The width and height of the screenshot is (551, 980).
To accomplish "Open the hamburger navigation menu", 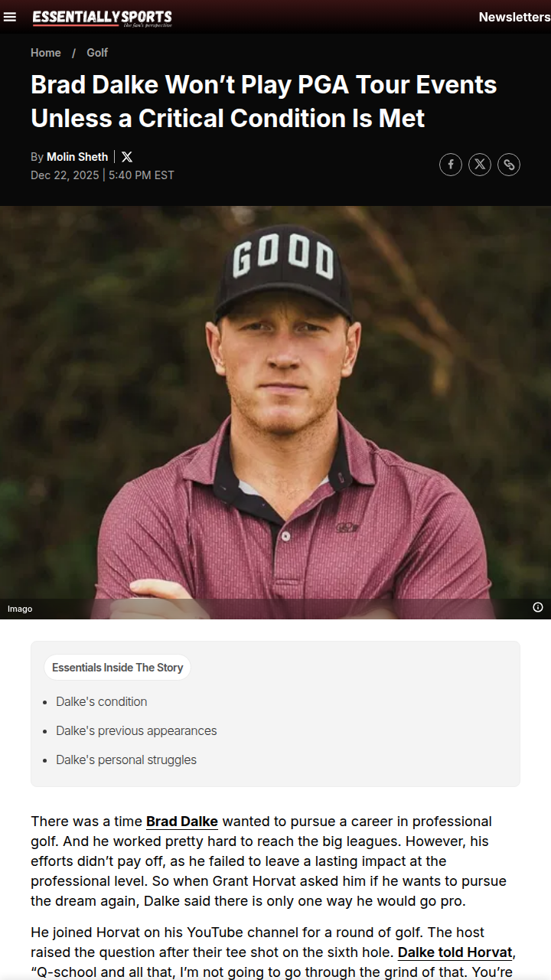I will (x=10, y=17).
